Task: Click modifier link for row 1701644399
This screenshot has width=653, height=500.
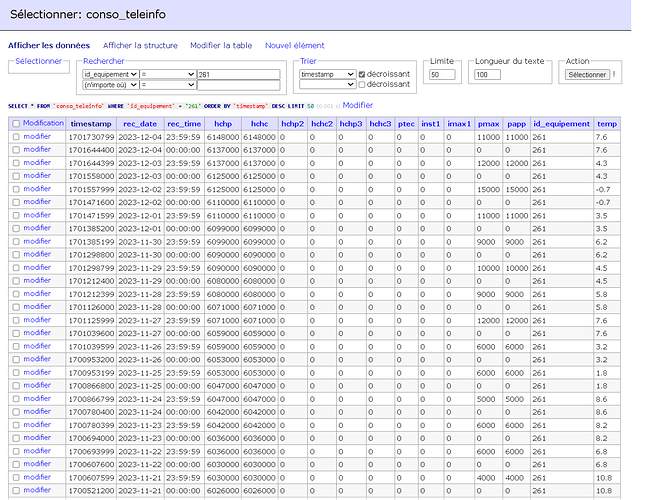Action: (37, 162)
